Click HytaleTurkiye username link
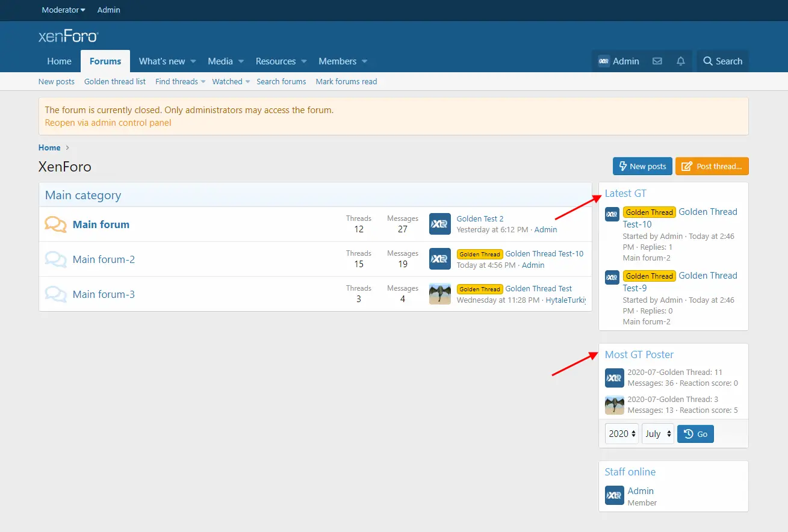The width and height of the screenshot is (788, 532). (x=566, y=300)
